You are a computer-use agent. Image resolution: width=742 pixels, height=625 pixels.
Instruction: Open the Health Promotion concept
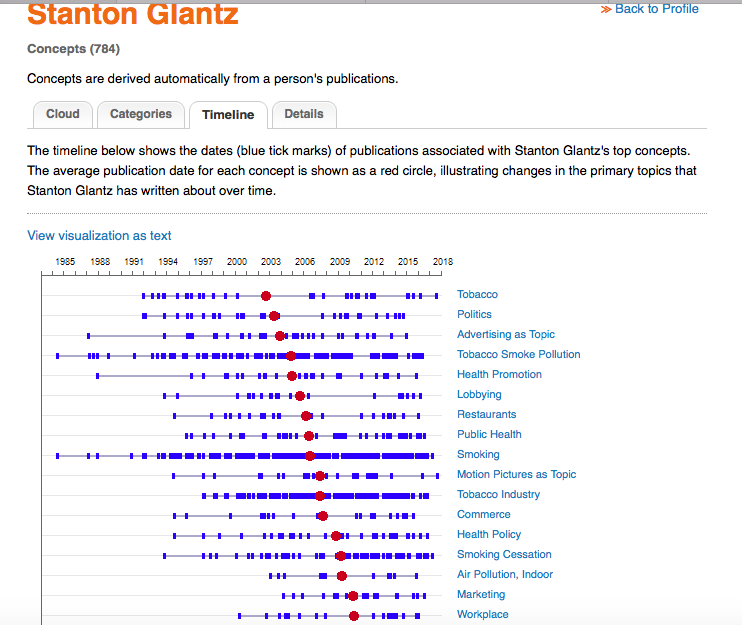499,375
